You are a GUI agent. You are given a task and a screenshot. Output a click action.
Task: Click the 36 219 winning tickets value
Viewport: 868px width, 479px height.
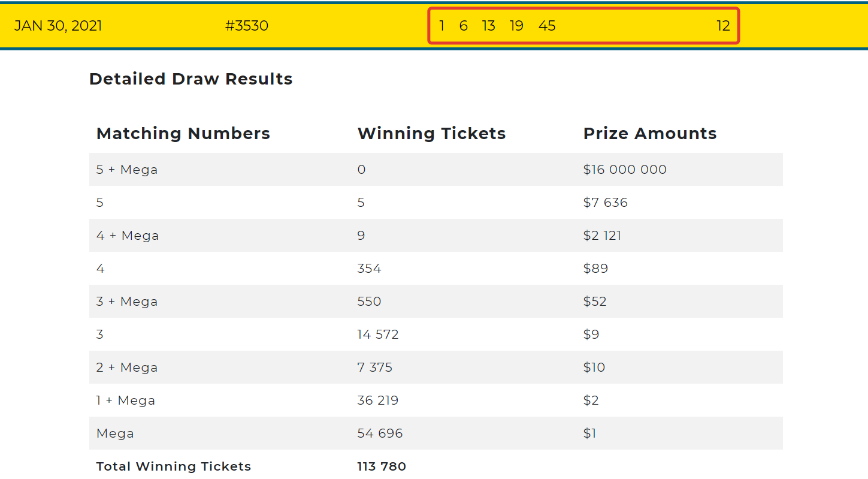[378, 400]
